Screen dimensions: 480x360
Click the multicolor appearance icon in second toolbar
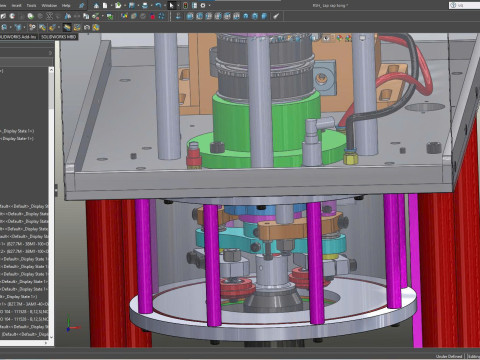tap(124, 16)
